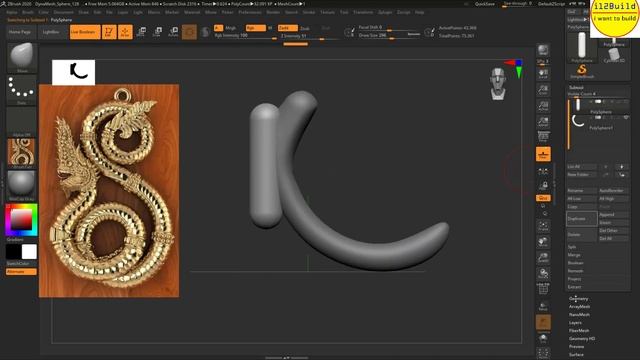Expand the ArrayMesh sub-palette
The height and width of the screenshot is (360, 640).
pos(580,307)
